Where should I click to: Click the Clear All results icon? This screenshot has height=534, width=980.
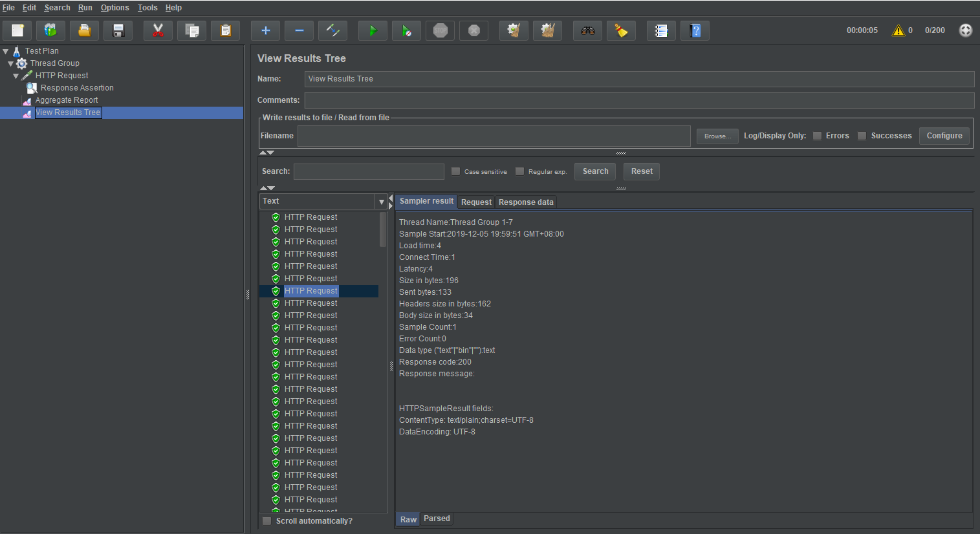click(x=547, y=30)
